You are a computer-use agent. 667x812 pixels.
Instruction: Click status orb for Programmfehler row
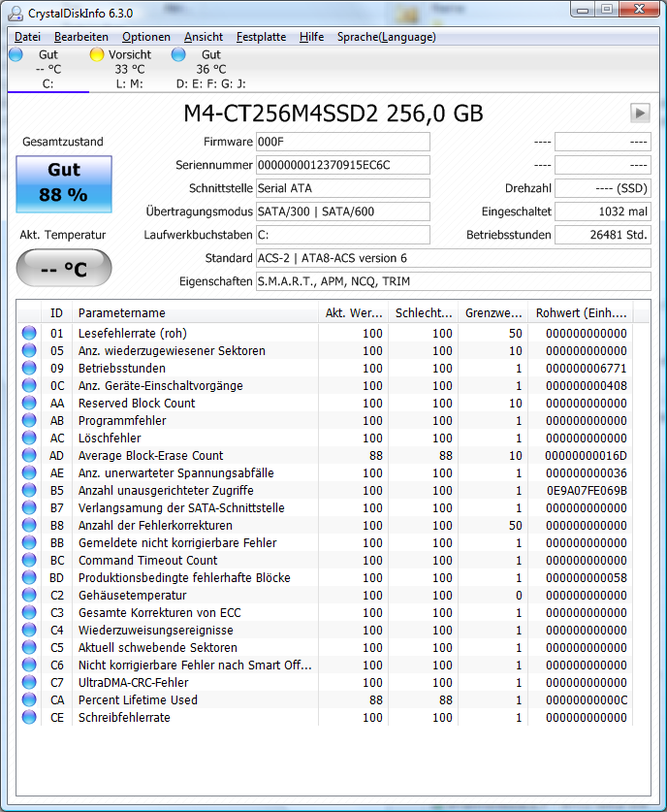pos(29,420)
